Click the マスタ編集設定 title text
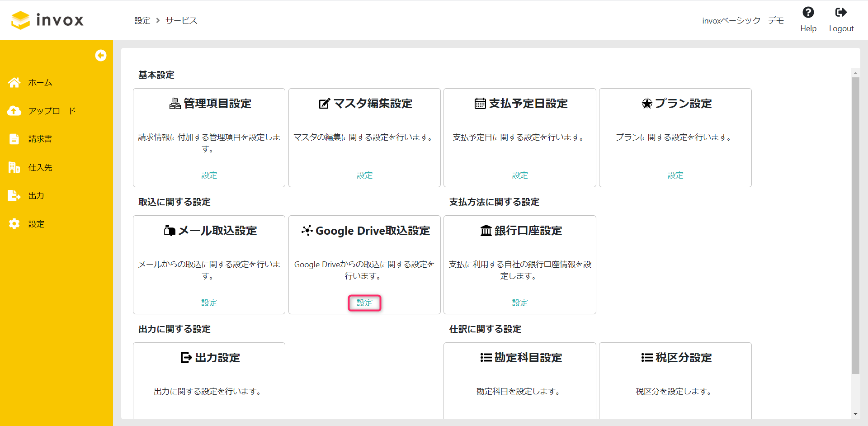 click(x=373, y=104)
